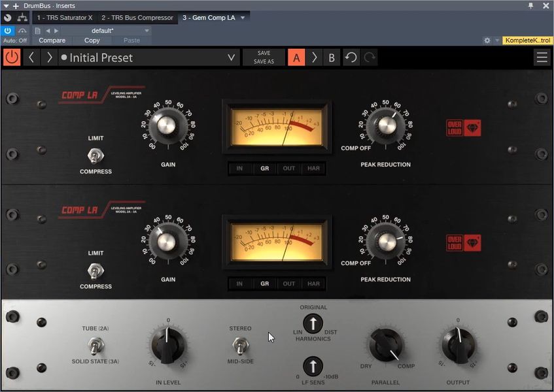
Task: Open the default* preset dropdown
Action: pos(147,31)
